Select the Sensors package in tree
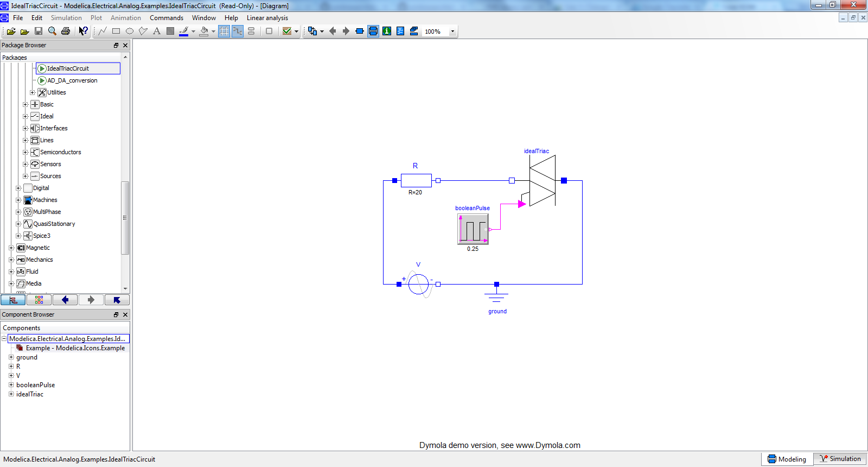Screen dimensions: 868x467 (x=50, y=164)
